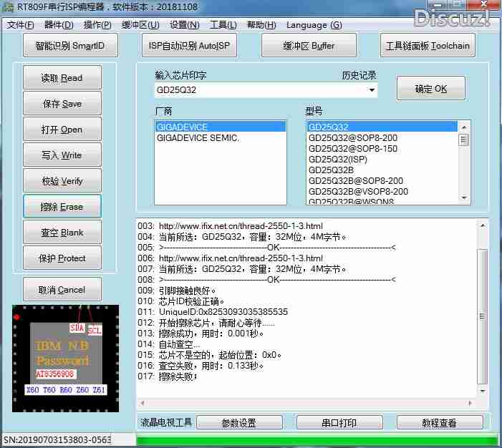502x448 pixels.
Task: Click the 校验 Verify button
Action: [62, 181]
